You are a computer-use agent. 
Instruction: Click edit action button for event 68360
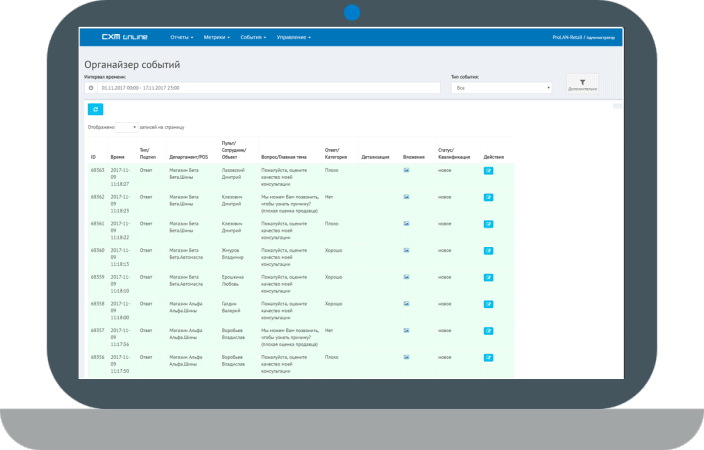coord(488,250)
